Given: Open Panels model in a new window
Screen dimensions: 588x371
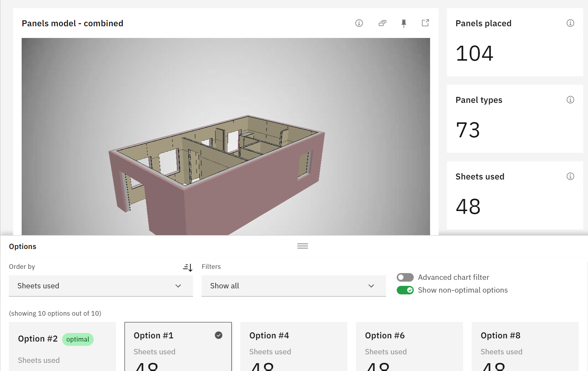Looking at the screenshot, I should pyautogui.click(x=425, y=23).
